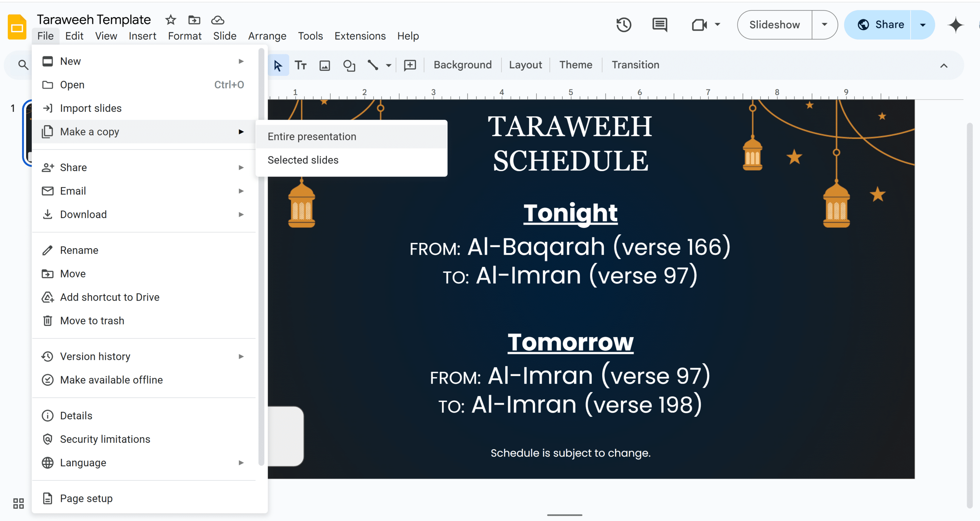
Task: Open the Background settings
Action: (x=462, y=65)
